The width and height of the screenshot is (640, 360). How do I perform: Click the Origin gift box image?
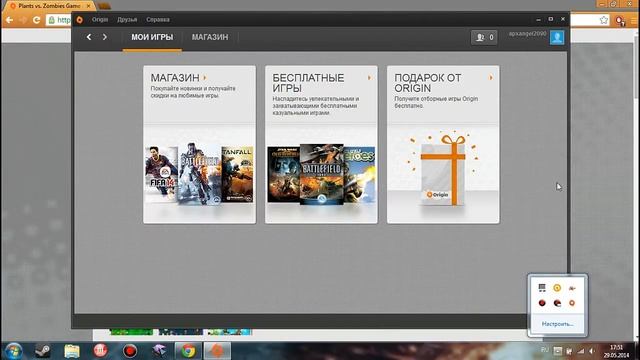tap(443, 169)
